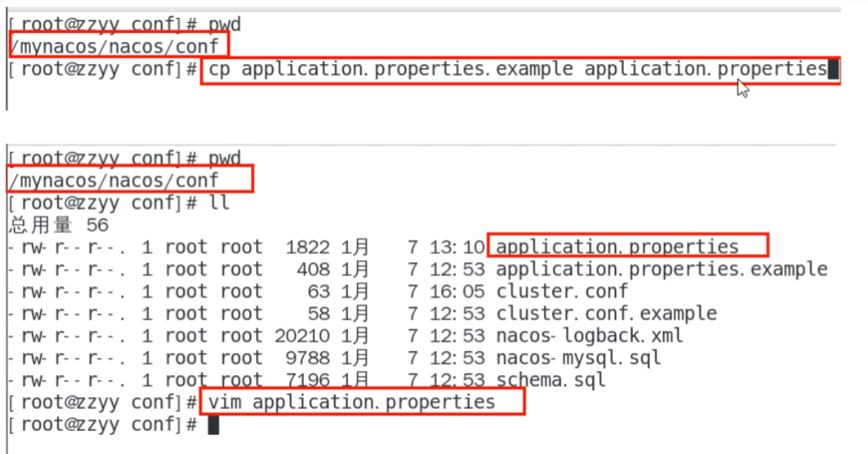Click the 'cluster.conf' filename in the listing
Screen dimensions: 868x454
click(562, 291)
